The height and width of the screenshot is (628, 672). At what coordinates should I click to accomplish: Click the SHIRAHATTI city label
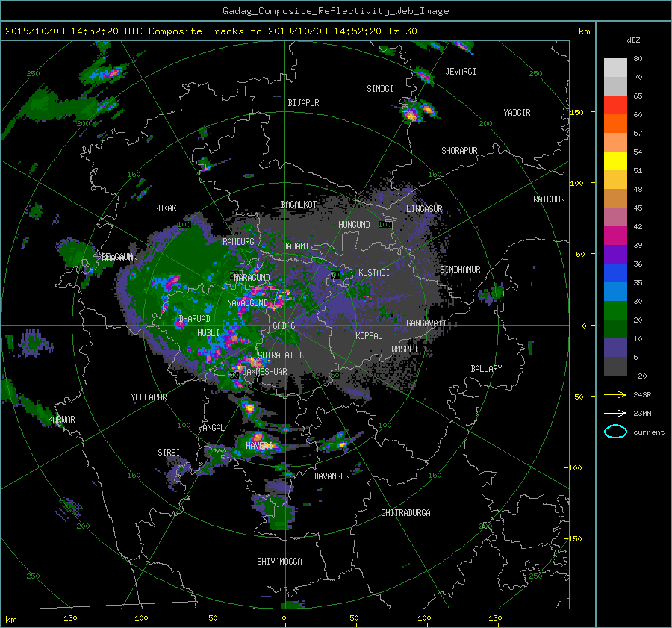coord(279,355)
